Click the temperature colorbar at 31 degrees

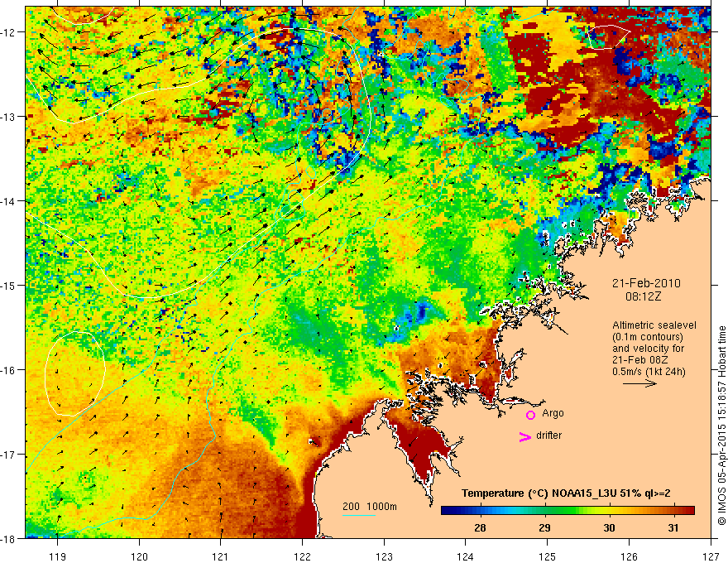click(x=673, y=511)
